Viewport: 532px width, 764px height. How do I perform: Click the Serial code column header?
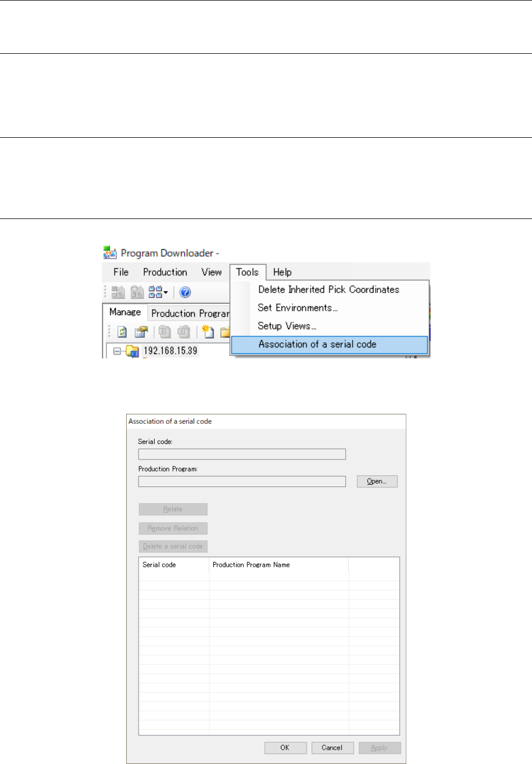(x=174, y=565)
